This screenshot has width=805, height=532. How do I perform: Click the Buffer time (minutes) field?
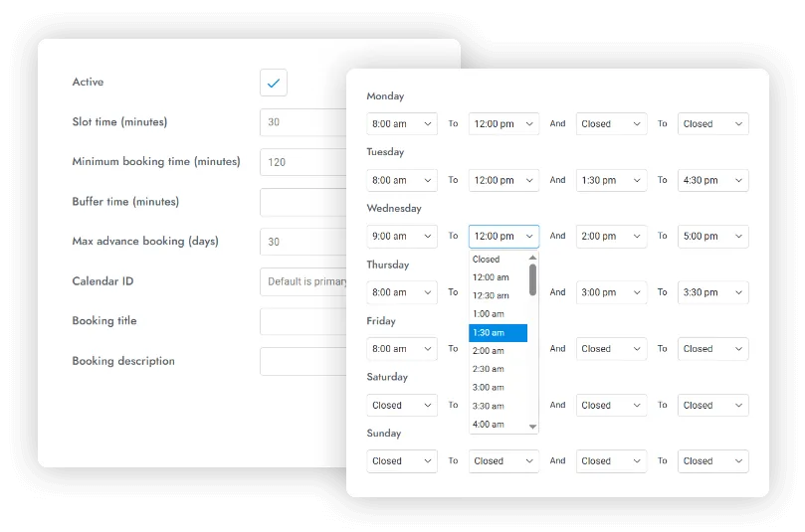point(302,202)
